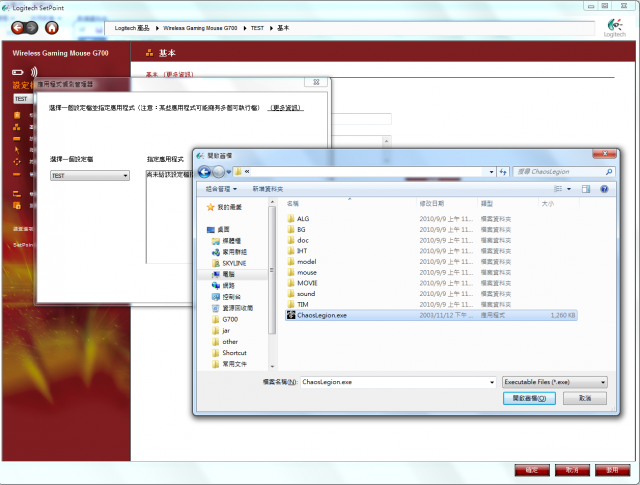Screen dimensions: 640x485
Task: Sort by Type column header
Action: (x=487, y=203)
